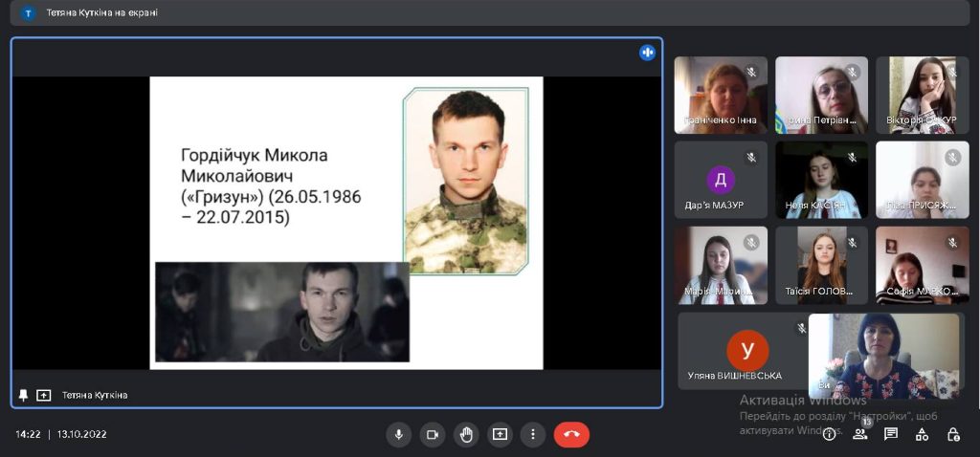
Task: Open the chat messages panel
Action: (891, 434)
